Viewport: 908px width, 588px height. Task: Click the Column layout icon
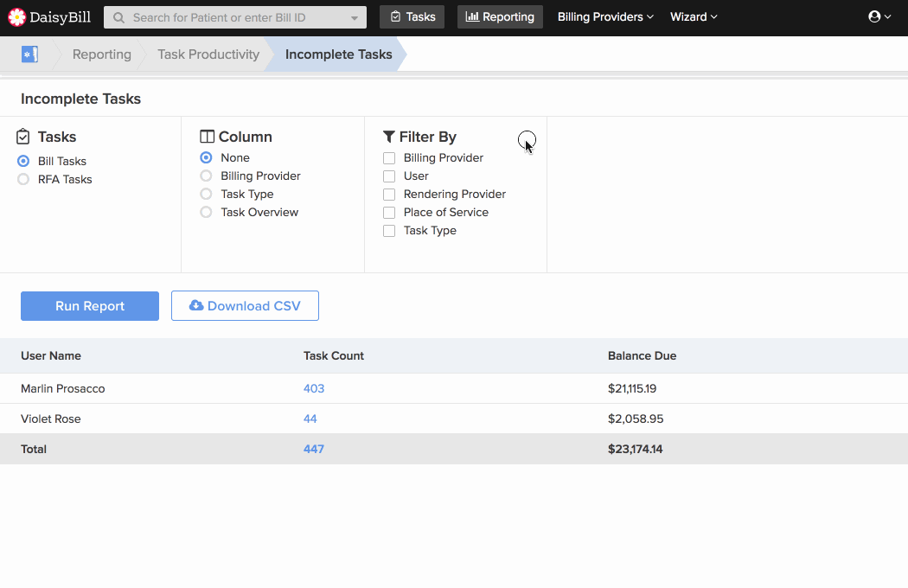pos(207,137)
